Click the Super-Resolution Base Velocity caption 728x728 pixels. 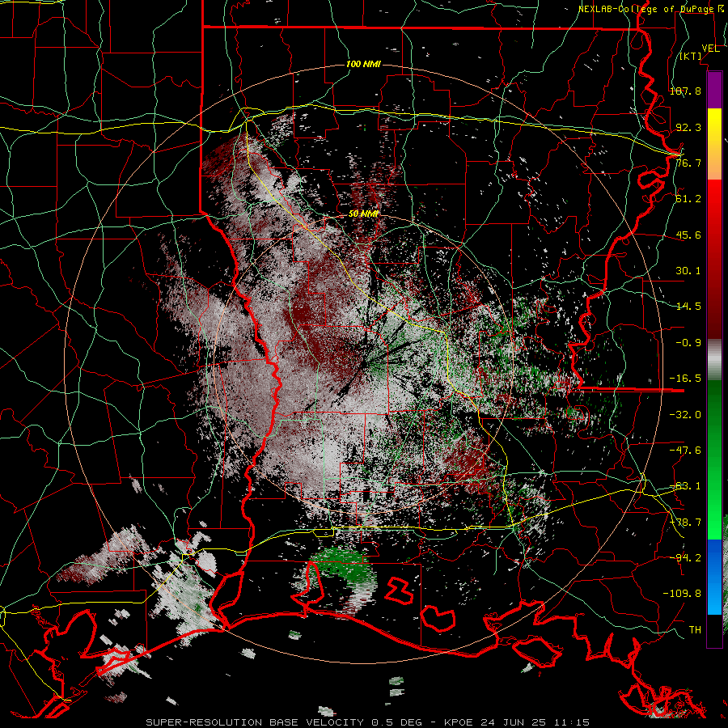(x=368, y=722)
